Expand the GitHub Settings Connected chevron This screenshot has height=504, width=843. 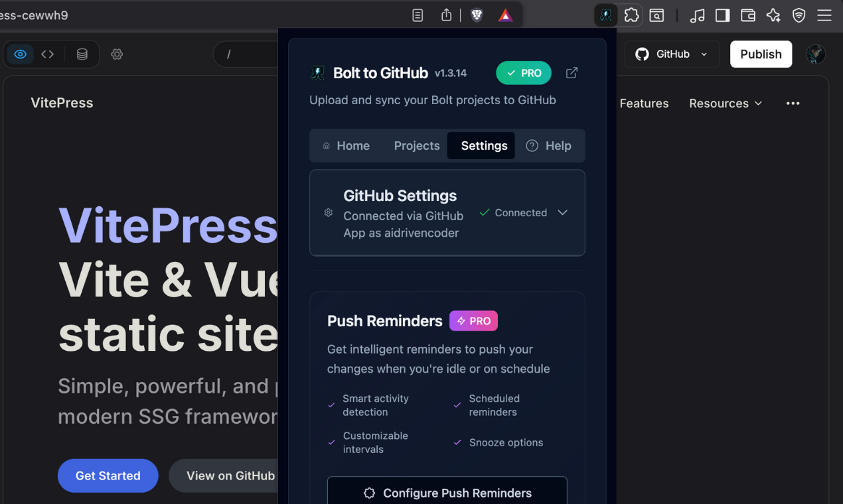pos(562,212)
